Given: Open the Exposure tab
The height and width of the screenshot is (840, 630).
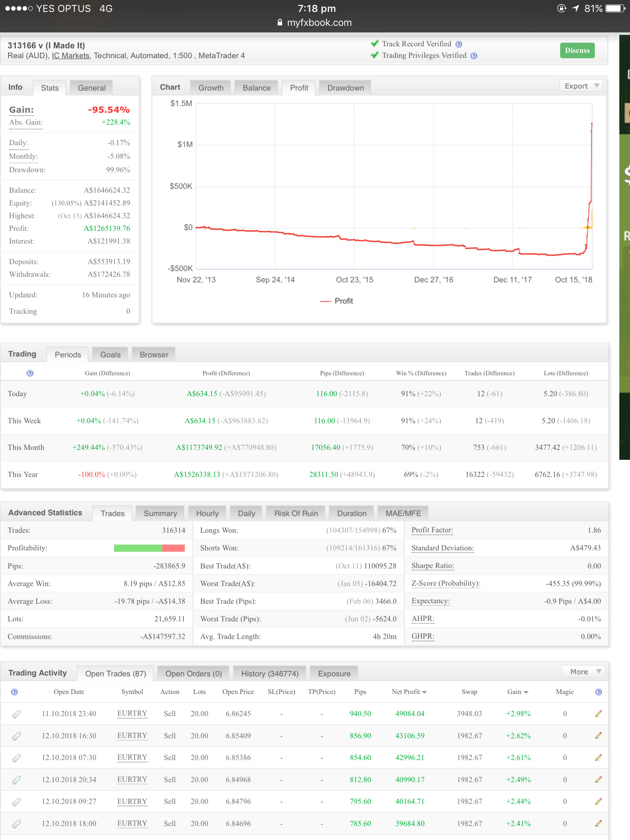Looking at the screenshot, I should tap(334, 673).
